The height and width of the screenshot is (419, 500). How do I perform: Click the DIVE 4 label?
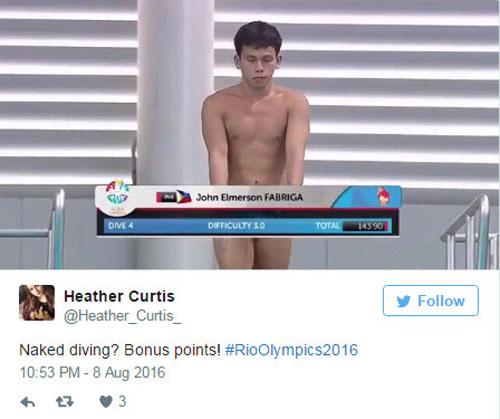click(x=121, y=226)
